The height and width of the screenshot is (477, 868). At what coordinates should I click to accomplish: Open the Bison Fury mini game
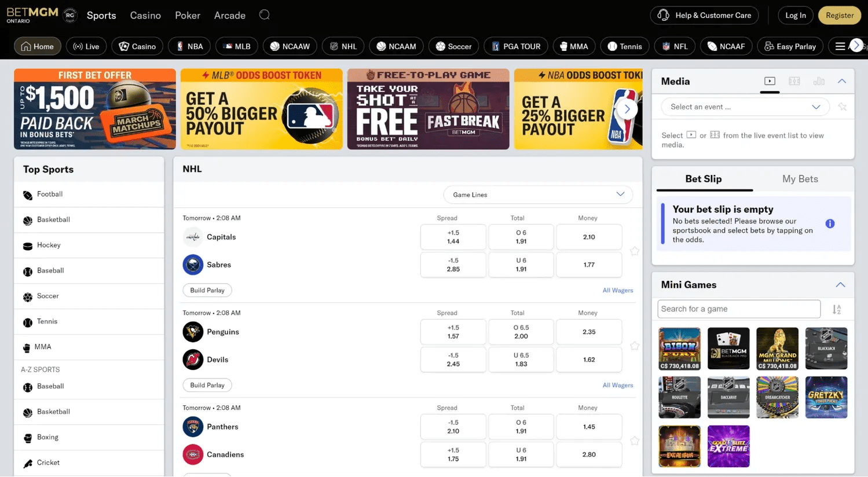pos(680,348)
